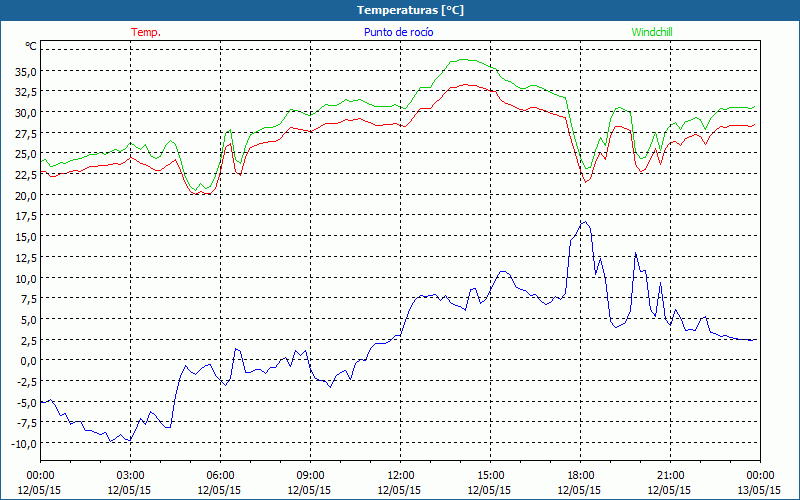This screenshot has width=800, height=500.
Task: Click the 03:00 time axis label
Action: 130,475
